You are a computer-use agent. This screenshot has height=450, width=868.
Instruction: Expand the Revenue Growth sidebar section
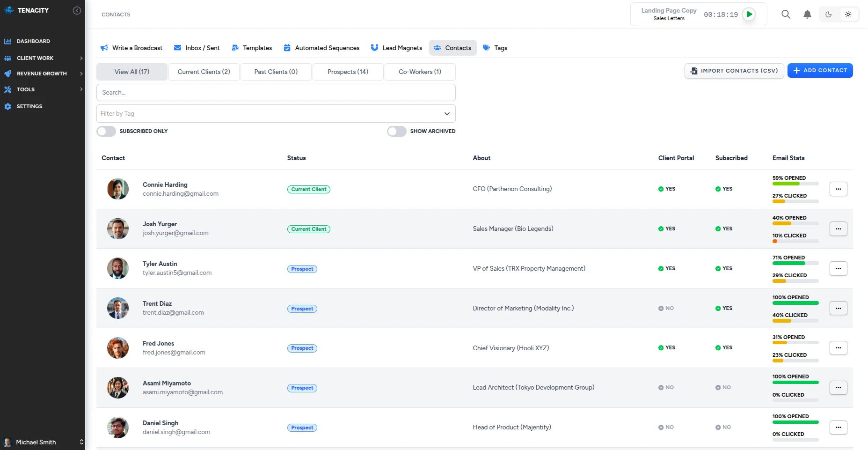point(42,74)
